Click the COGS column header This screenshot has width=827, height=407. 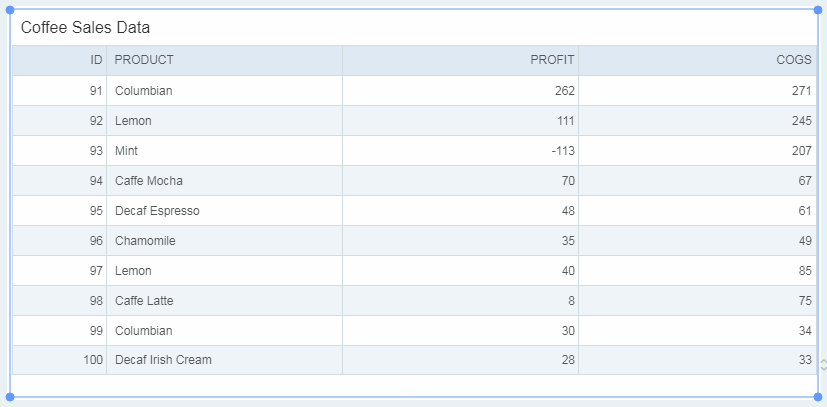point(697,60)
